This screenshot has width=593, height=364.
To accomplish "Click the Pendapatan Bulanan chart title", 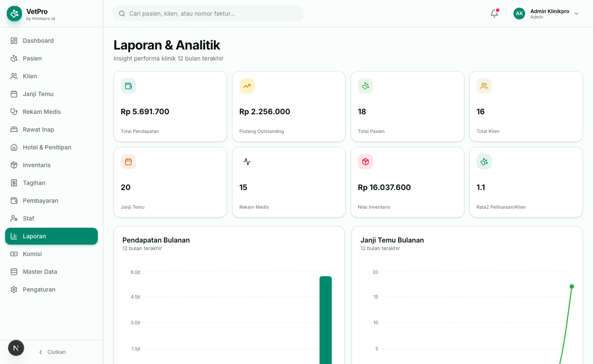I will pyautogui.click(x=156, y=240).
